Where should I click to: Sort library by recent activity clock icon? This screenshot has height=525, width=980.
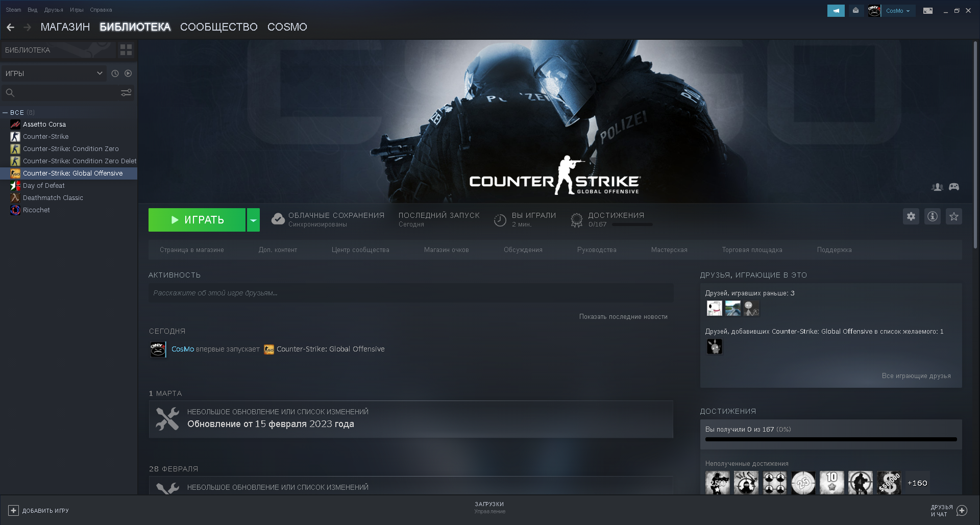[x=115, y=73]
